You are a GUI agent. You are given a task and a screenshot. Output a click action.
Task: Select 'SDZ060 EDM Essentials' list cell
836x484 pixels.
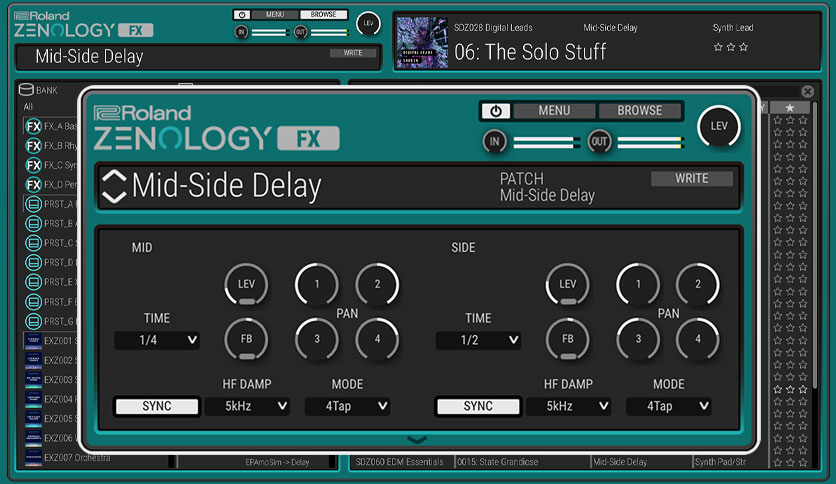pos(399,462)
